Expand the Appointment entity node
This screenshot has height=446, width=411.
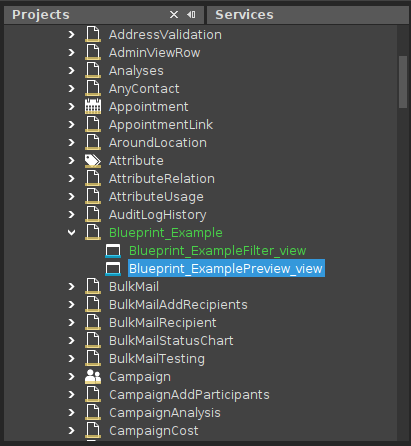71,107
